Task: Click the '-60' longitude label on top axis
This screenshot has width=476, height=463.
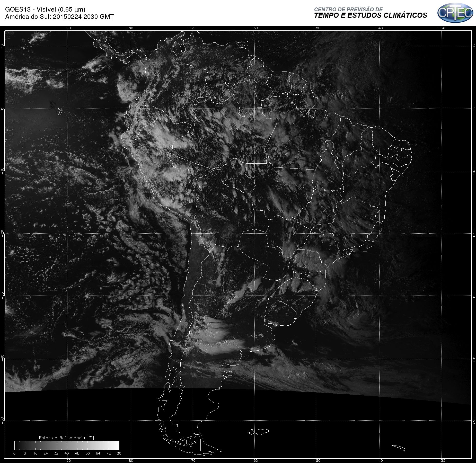Action: 254,28
